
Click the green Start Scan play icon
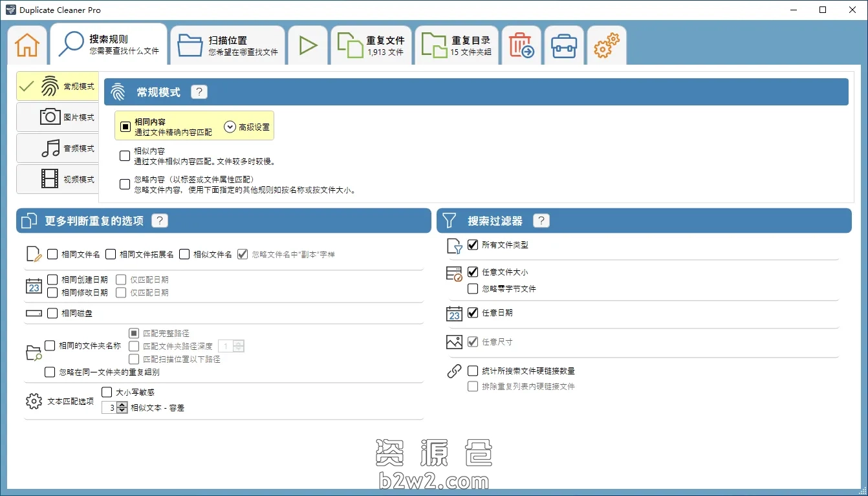[308, 45]
